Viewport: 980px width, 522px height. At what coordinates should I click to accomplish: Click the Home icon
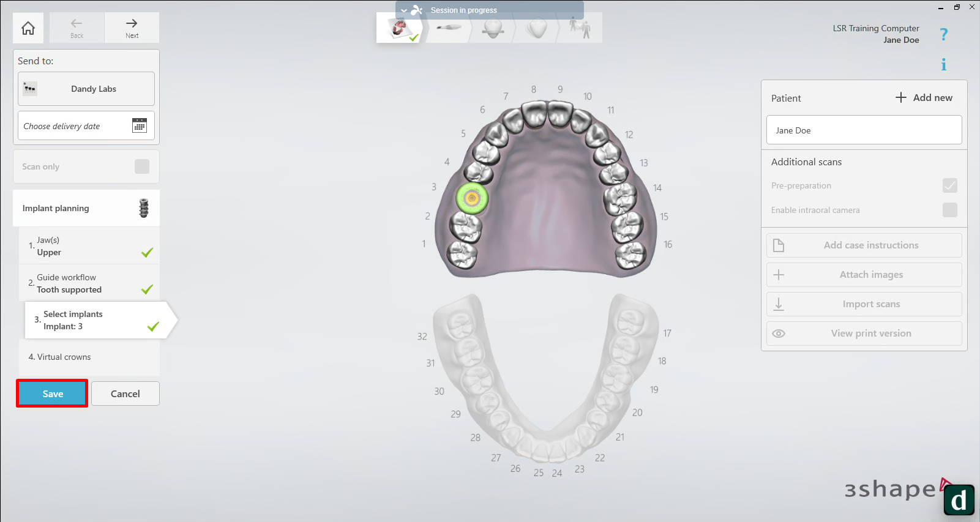(28, 28)
